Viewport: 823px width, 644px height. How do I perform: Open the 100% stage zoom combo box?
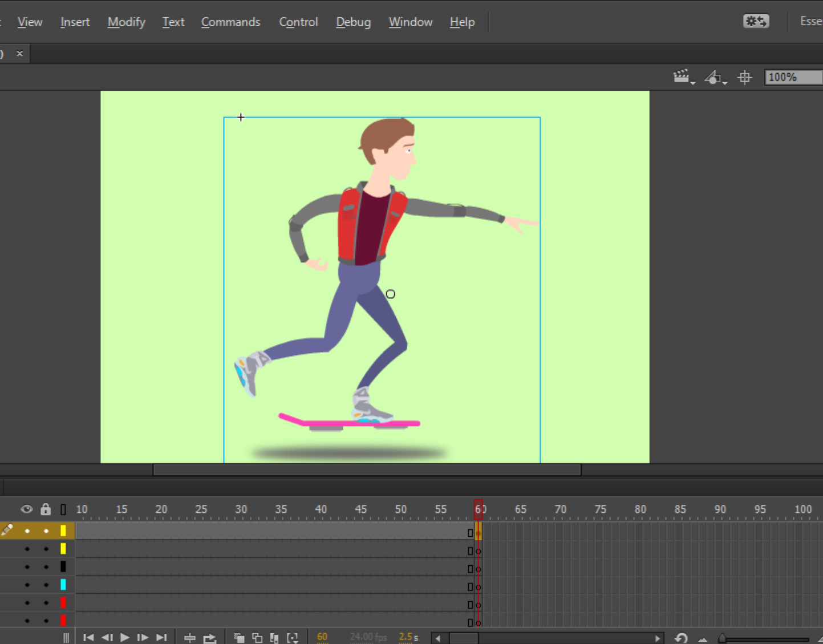[793, 77]
